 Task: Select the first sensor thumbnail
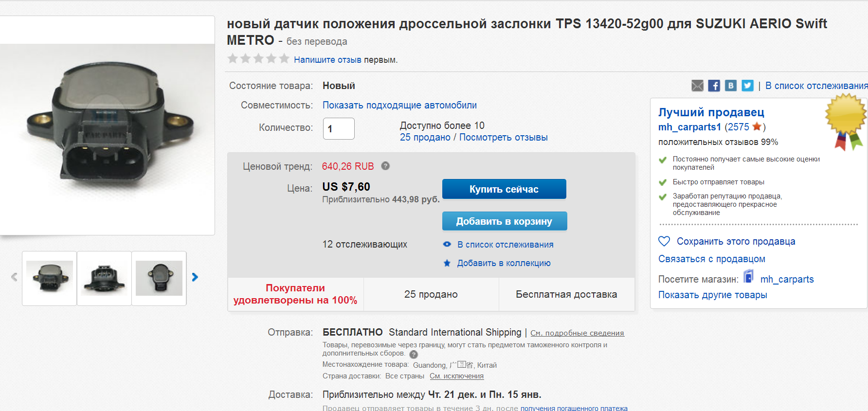point(50,278)
